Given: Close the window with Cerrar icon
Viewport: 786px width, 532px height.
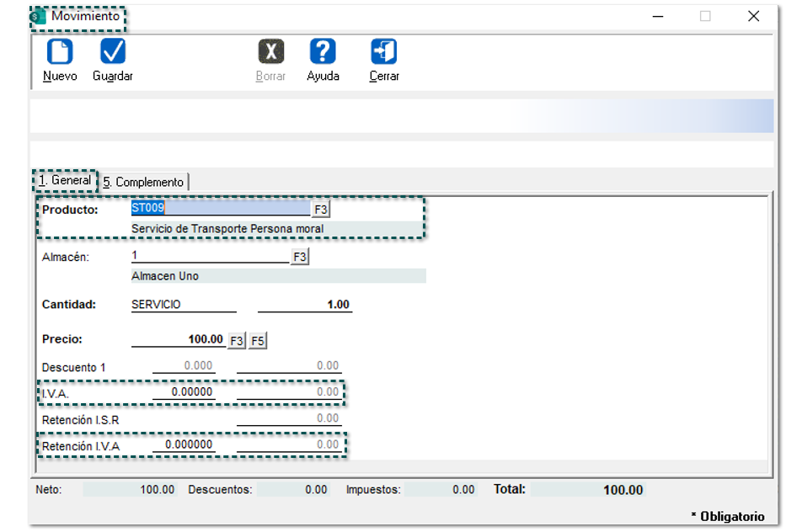Looking at the screenshot, I should (384, 51).
